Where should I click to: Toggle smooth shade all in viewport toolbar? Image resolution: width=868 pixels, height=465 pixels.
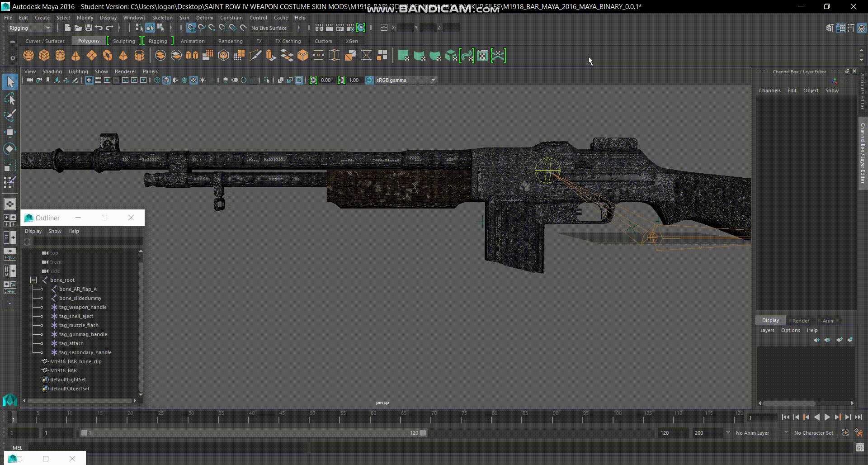(x=166, y=80)
